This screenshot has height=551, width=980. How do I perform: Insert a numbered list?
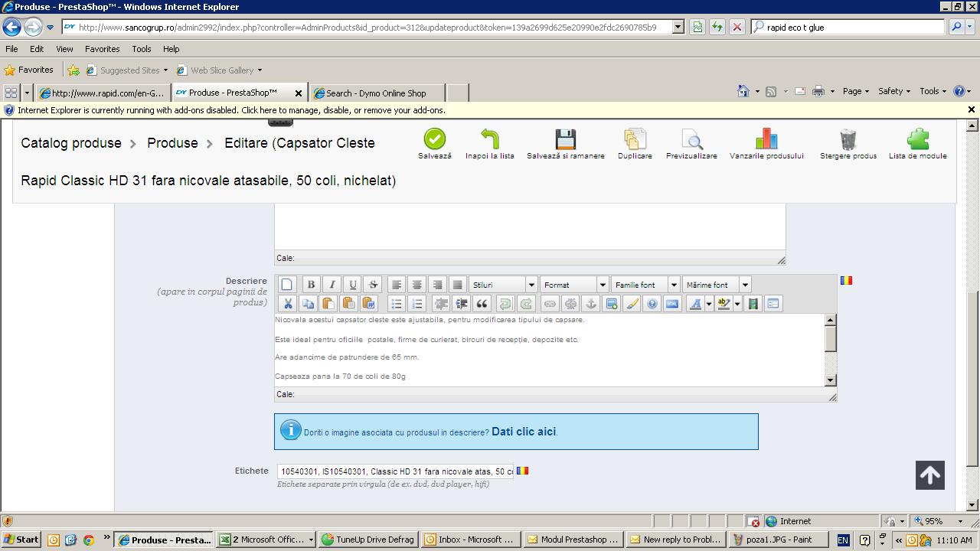tap(417, 304)
